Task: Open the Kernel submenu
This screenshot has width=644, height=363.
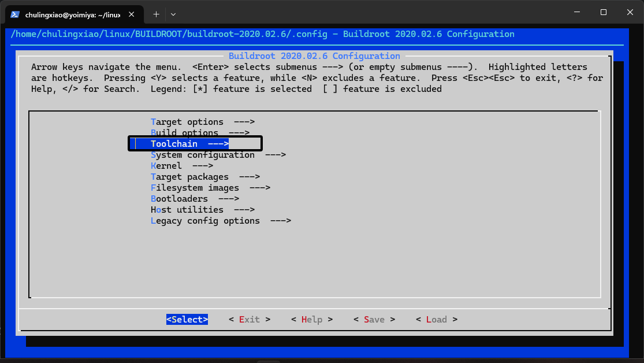Action: click(182, 166)
